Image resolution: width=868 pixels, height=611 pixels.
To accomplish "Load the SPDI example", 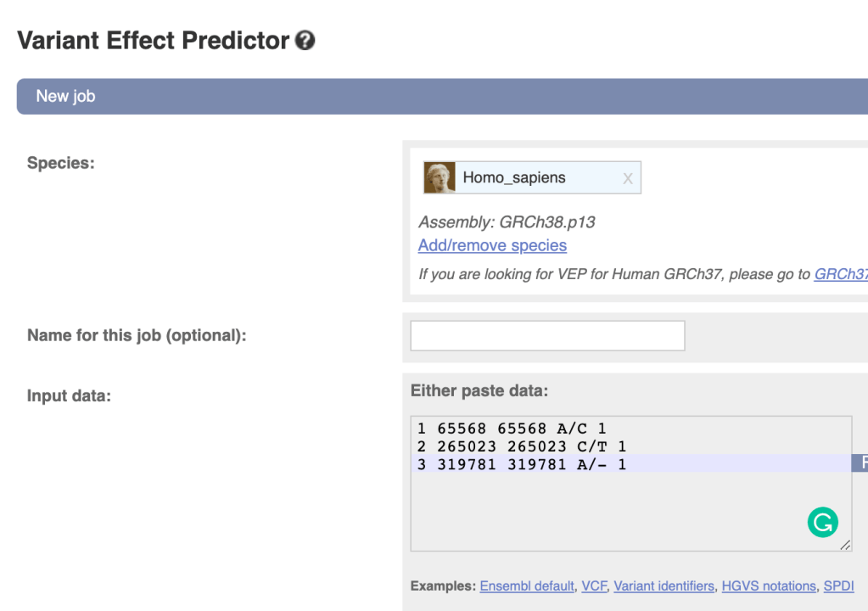I will 838,586.
